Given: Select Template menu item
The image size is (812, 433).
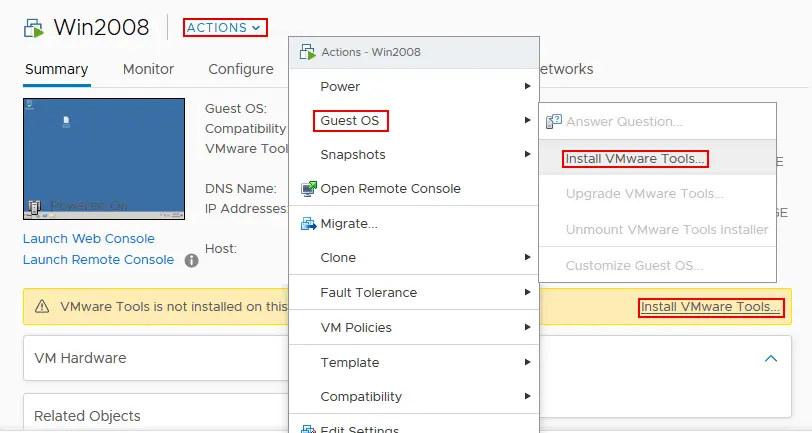Looking at the screenshot, I should coord(414,363).
